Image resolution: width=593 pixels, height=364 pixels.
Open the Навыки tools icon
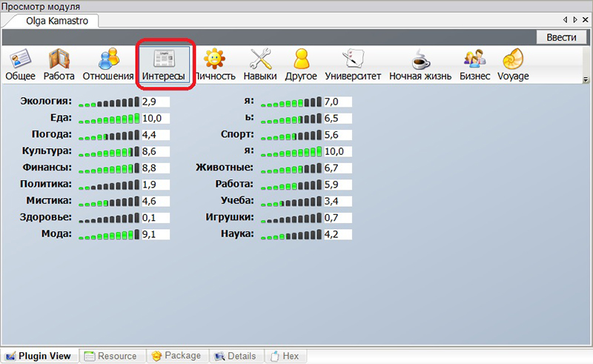(x=260, y=64)
